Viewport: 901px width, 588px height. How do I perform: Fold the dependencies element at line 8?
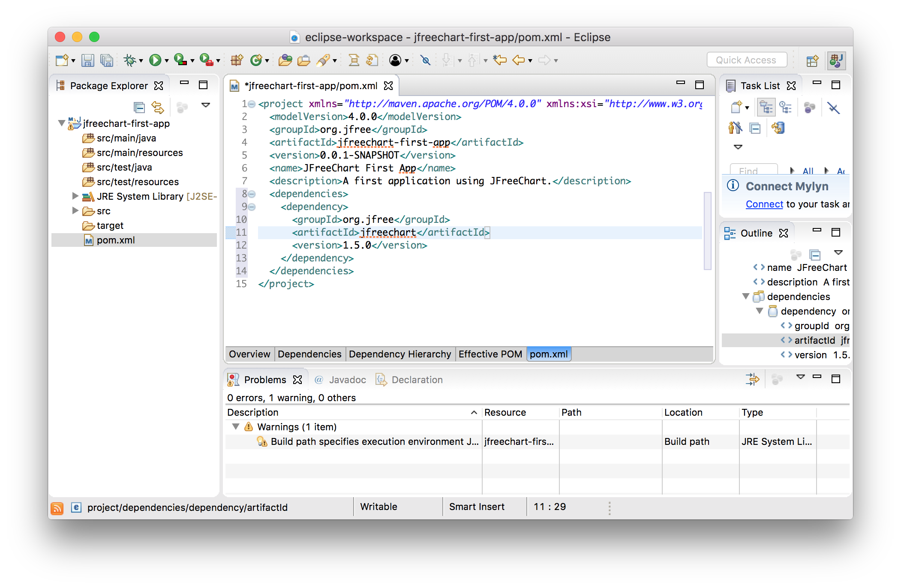click(x=252, y=194)
